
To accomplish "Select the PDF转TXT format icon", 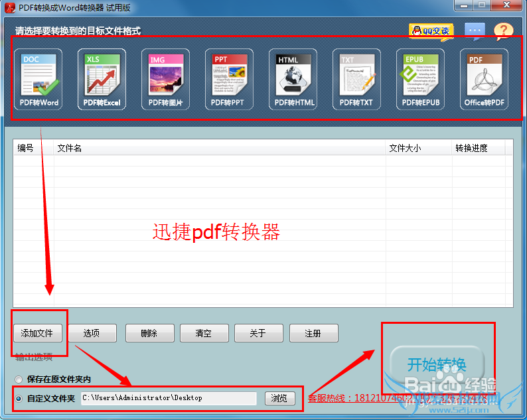I will click(x=356, y=80).
